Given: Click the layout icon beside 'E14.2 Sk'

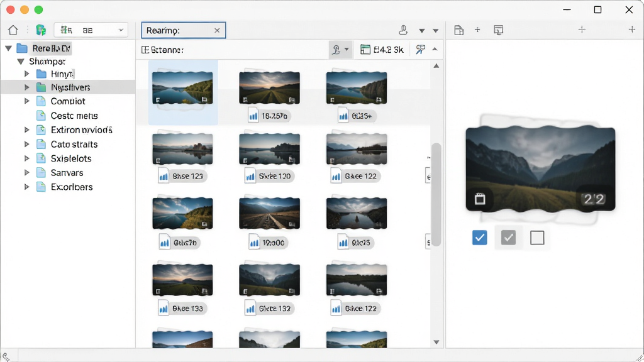Looking at the screenshot, I should click(x=365, y=50).
